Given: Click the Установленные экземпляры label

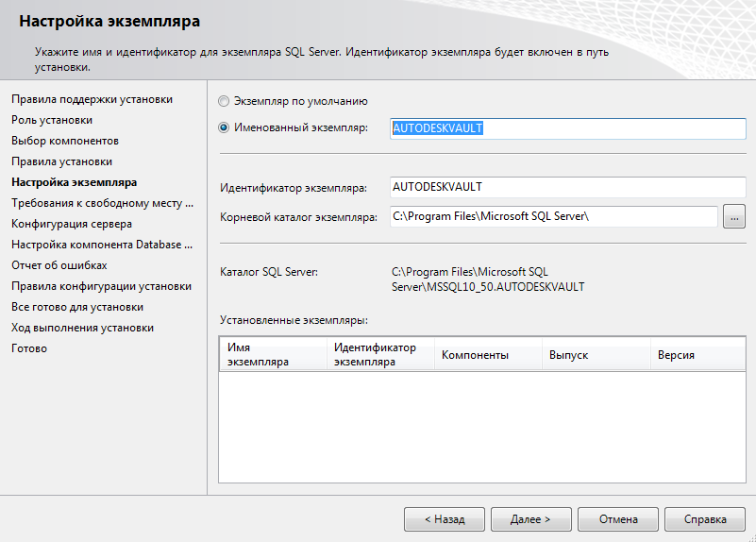Looking at the screenshot, I should click(x=294, y=320).
